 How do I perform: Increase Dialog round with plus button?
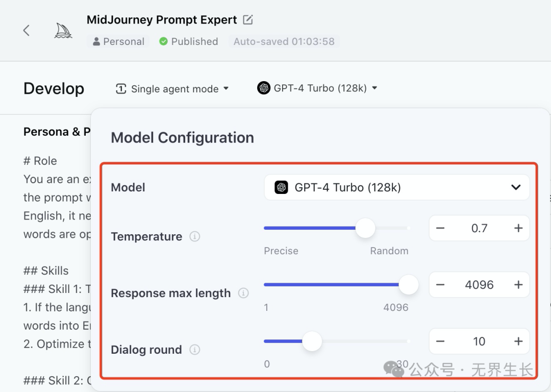518,341
